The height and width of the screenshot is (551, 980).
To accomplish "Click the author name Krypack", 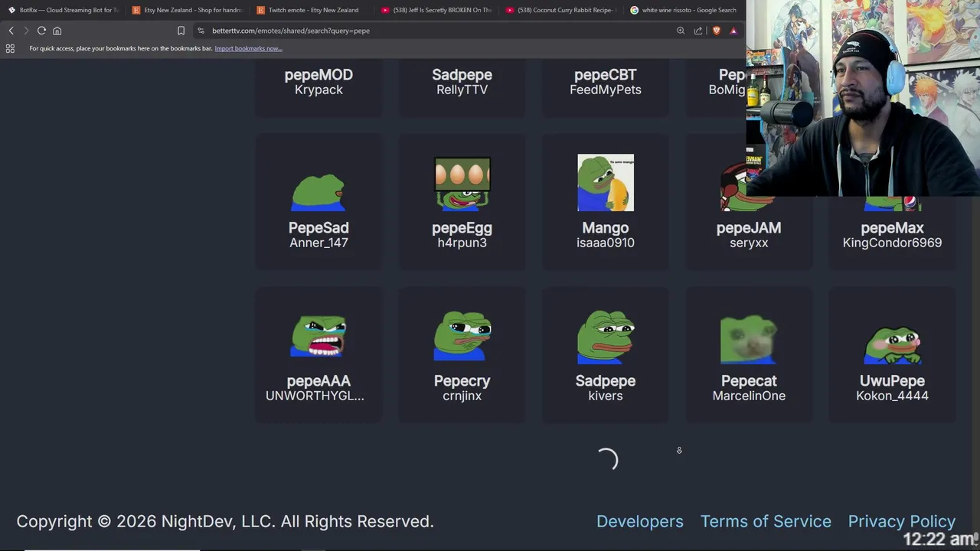I will [318, 90].
